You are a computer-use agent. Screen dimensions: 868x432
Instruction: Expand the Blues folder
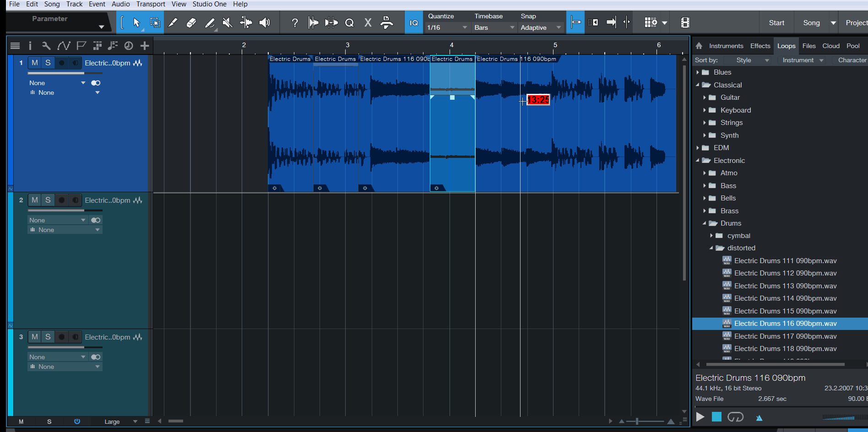click(698, 72)
